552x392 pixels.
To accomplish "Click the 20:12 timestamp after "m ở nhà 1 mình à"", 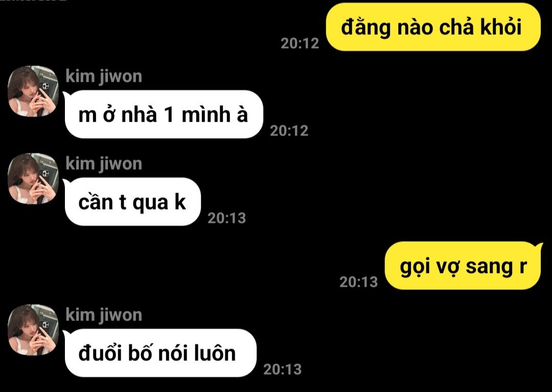I will (x=289, y=131).
